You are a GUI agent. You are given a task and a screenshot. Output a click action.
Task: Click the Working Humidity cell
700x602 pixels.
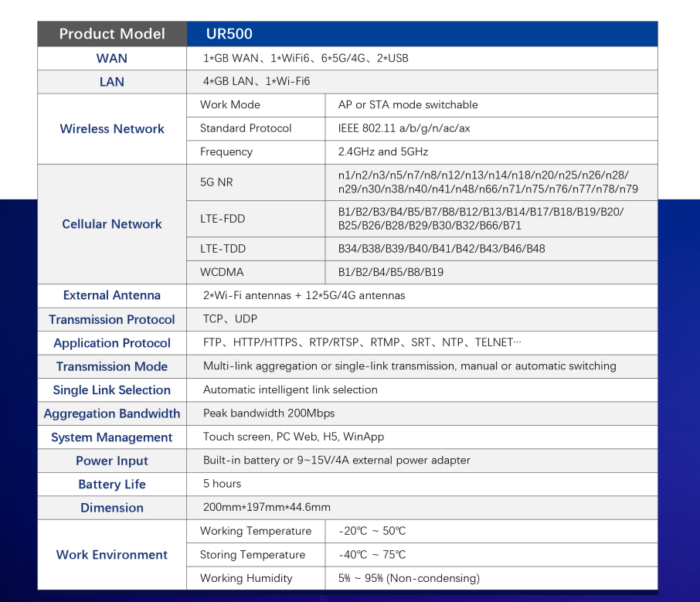[257, 579]
